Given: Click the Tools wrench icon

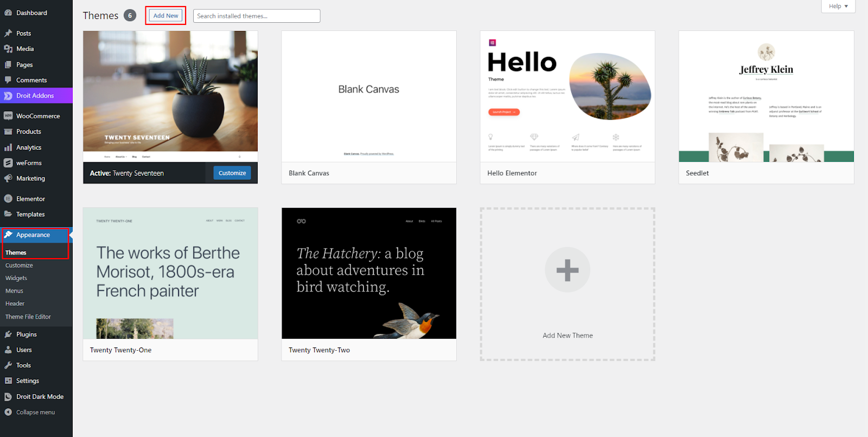Looking at the screenshot, I should (x=8, y=365).
